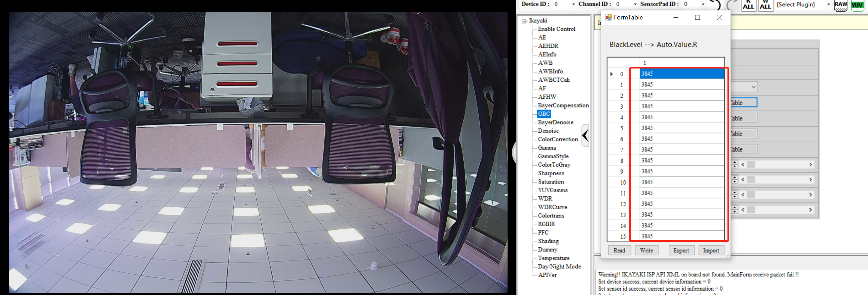This screenshot has width=868, height=295.
Task: Open the Channel ID dropdown
Action: pos(635,4)
